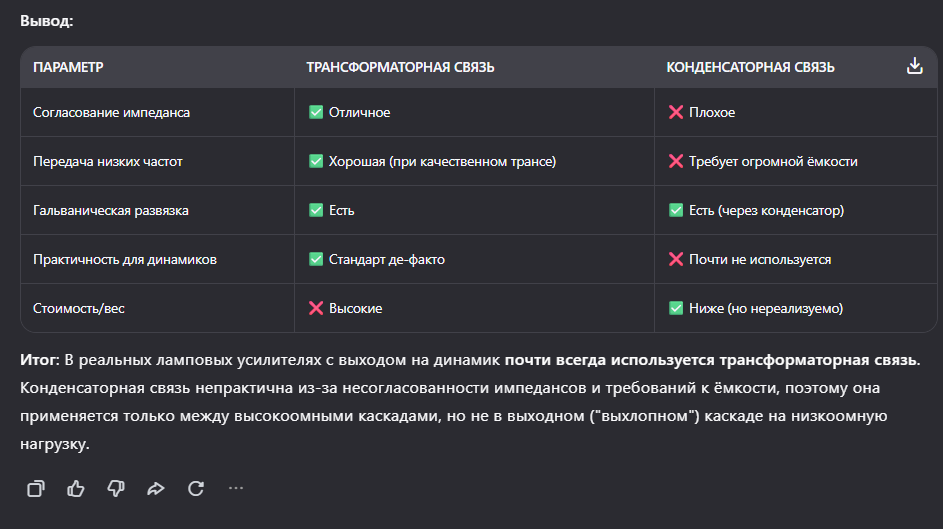Viewport: 943px width, 529px height.
Task: Click the bold Итог label in summary
Action: pos(40,359)
